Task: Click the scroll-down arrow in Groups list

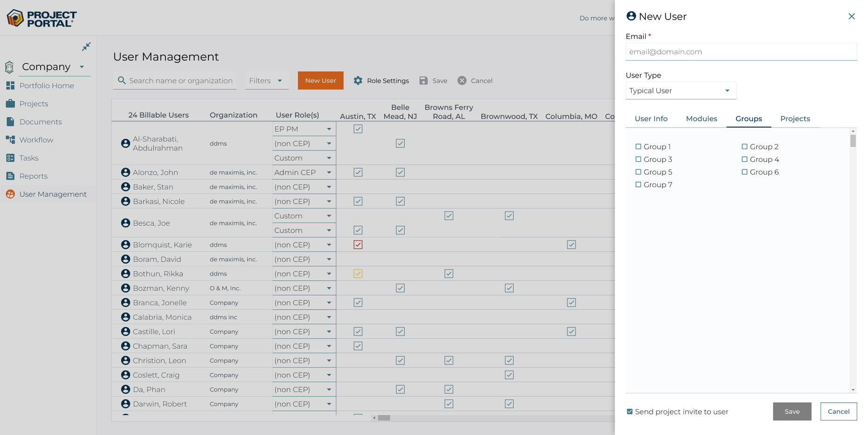Action: point(853,390)
